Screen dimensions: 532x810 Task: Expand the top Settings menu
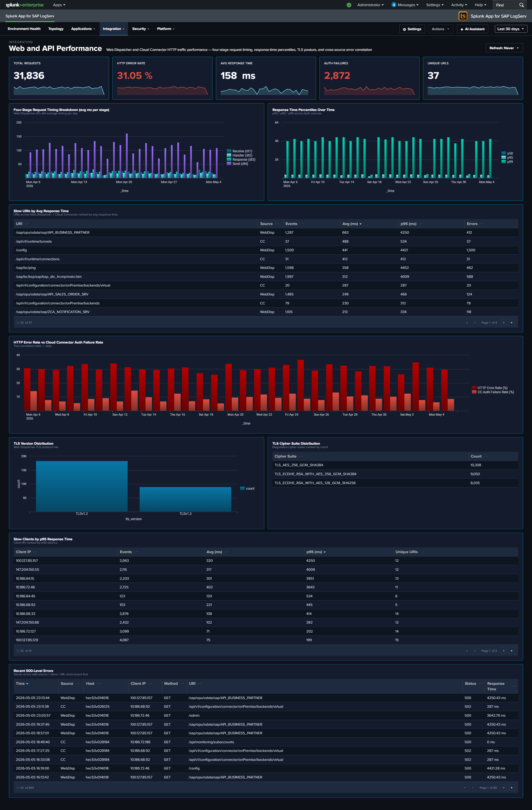point(435,5)
